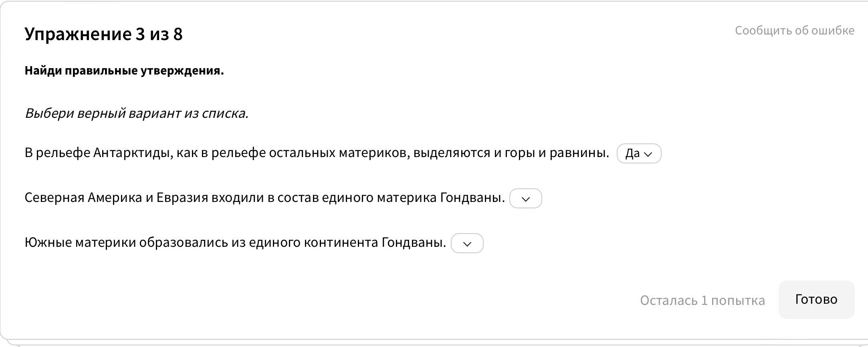Click the heading Упражнение 3 из 8
The width and height of the screenshot is (868, 347).
point(103,34)
